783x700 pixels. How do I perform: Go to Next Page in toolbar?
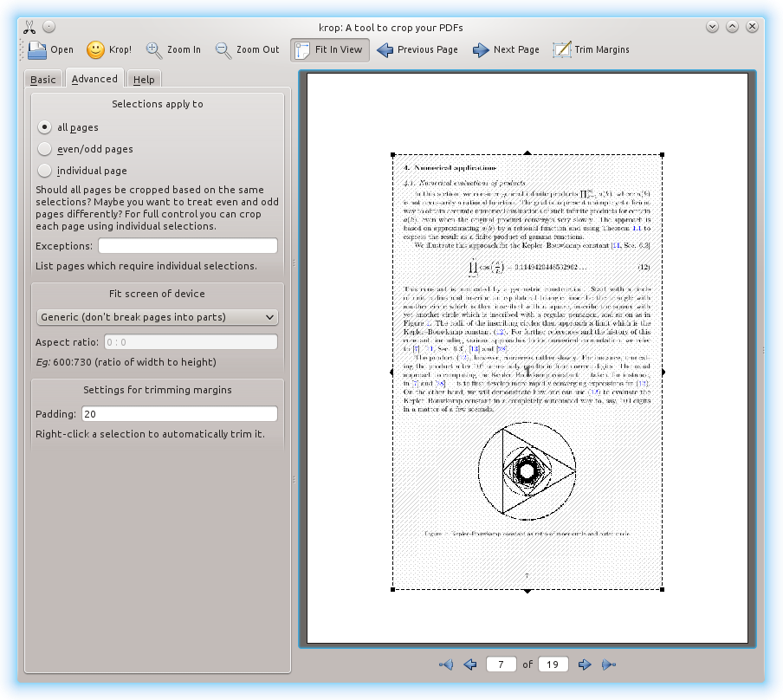click(507, 50)
